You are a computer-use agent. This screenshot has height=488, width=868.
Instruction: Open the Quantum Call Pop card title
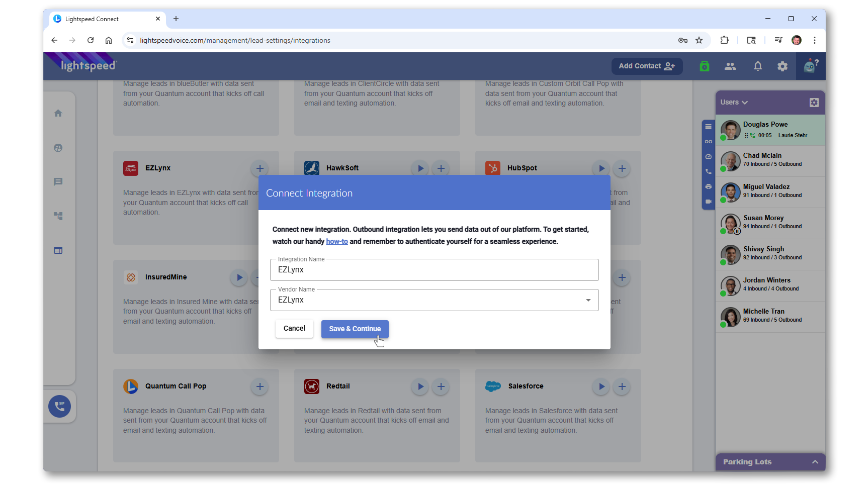tap(176, 386)
